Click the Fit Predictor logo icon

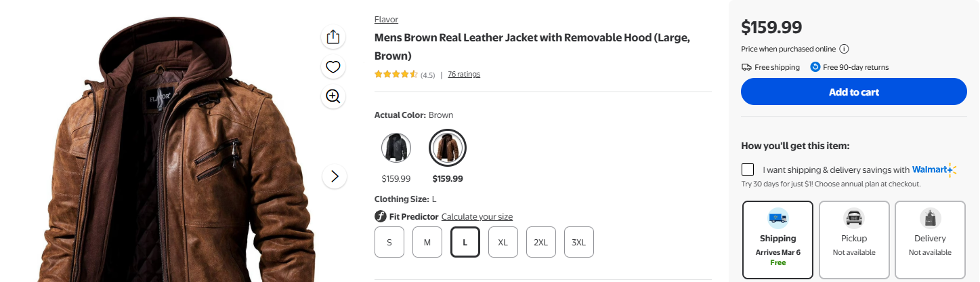tap(381, 217)
